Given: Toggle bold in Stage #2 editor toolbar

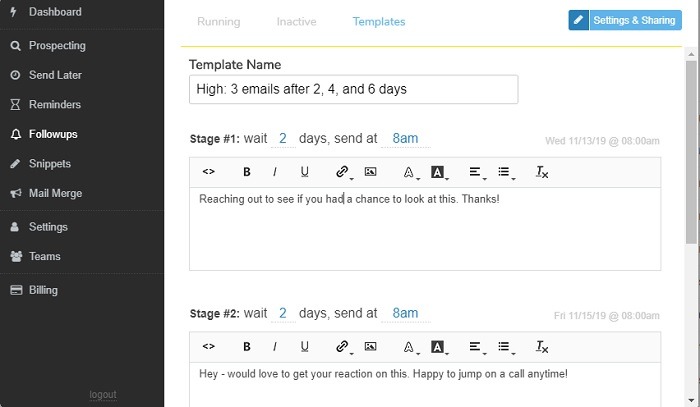Looking at the screenshot, I should tap(247, 346).
